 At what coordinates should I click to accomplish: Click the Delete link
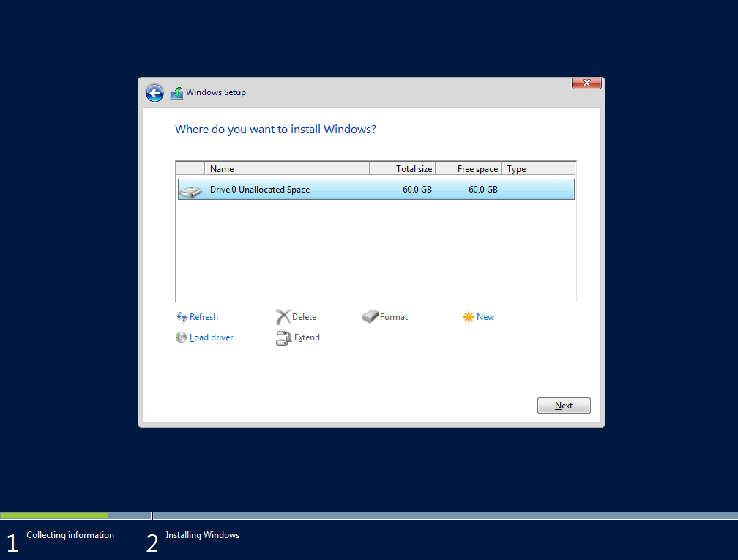coord(304,317)
